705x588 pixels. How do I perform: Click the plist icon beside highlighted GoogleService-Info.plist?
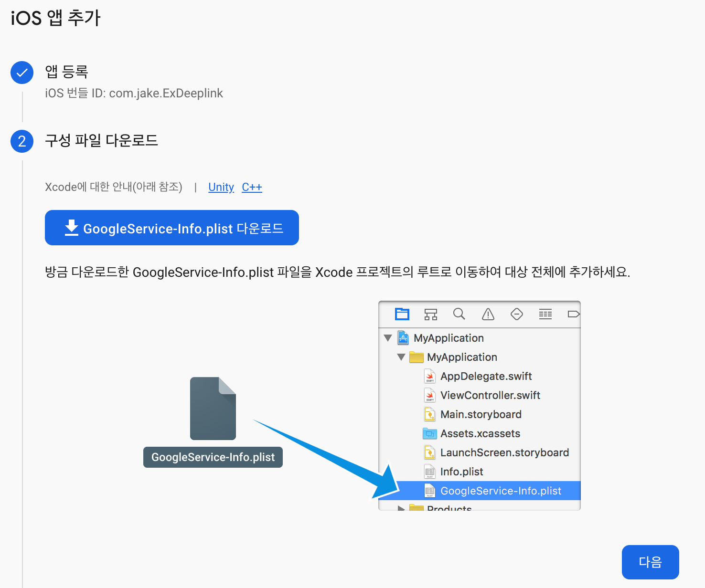coord(430,491)
